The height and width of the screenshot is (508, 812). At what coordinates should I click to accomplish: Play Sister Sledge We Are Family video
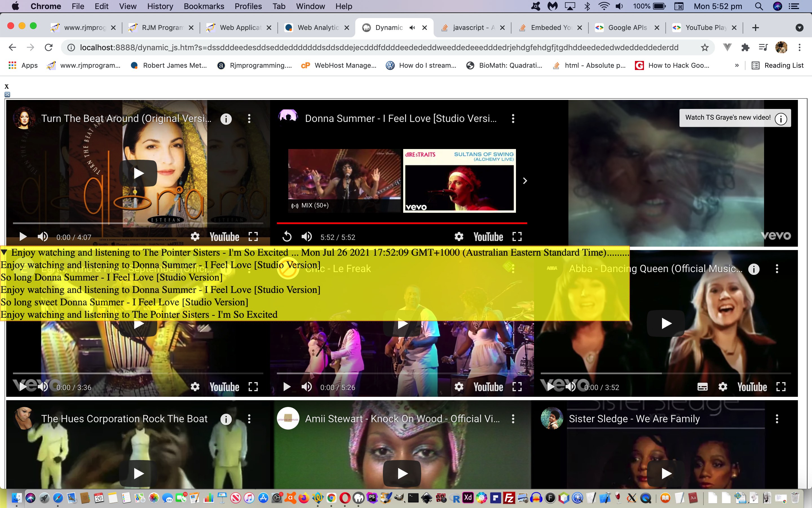[x=666, y=473]
